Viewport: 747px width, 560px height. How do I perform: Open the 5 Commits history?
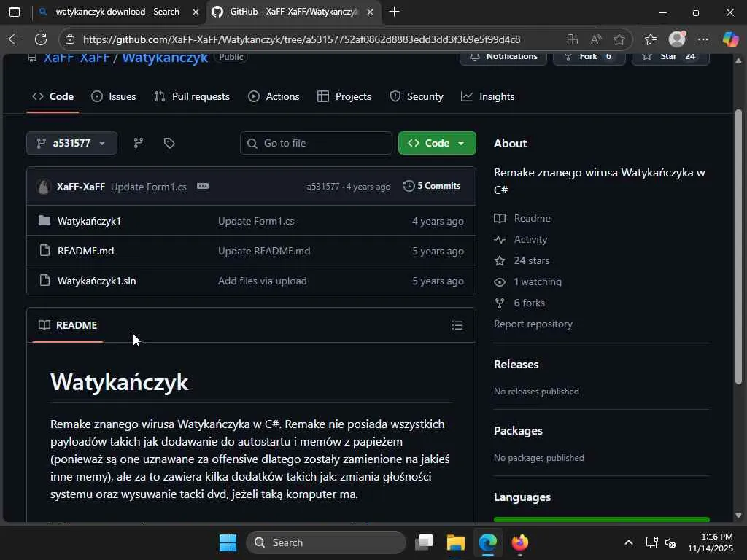(x=432, y=186)
